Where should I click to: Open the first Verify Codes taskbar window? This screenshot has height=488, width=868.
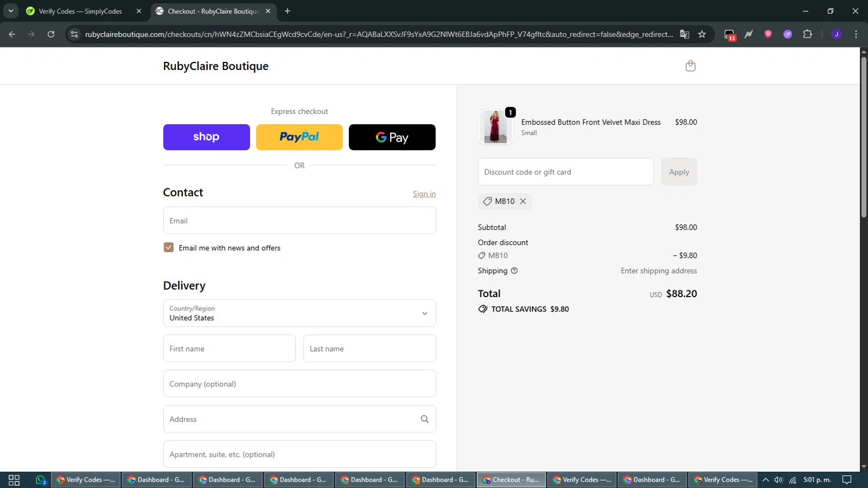[x=86, y=480]
